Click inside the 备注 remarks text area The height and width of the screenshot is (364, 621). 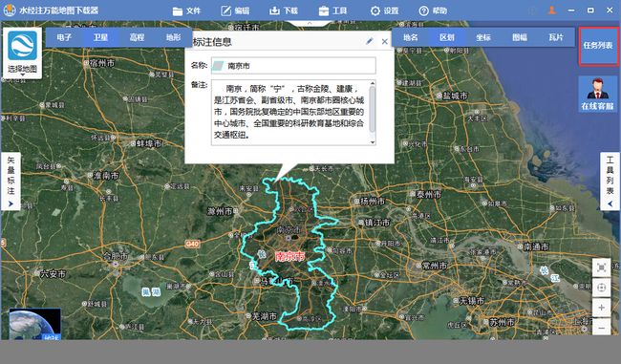[289, 113]
